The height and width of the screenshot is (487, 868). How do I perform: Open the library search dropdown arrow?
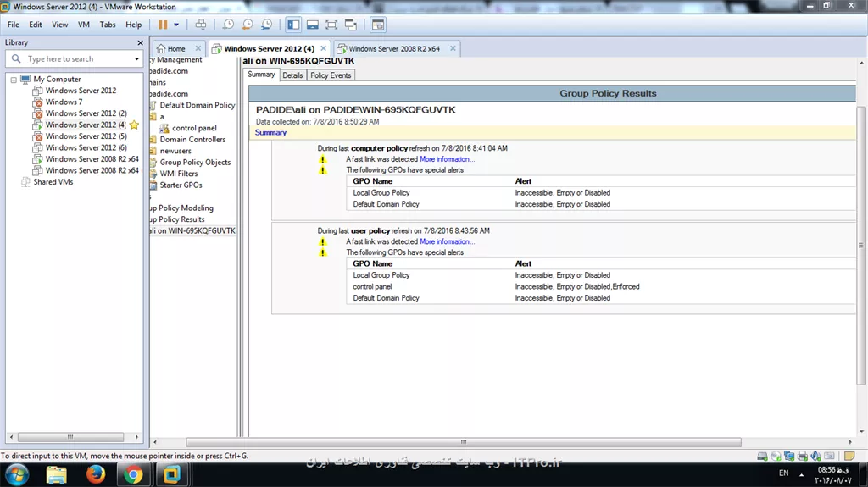click(136, 58)
